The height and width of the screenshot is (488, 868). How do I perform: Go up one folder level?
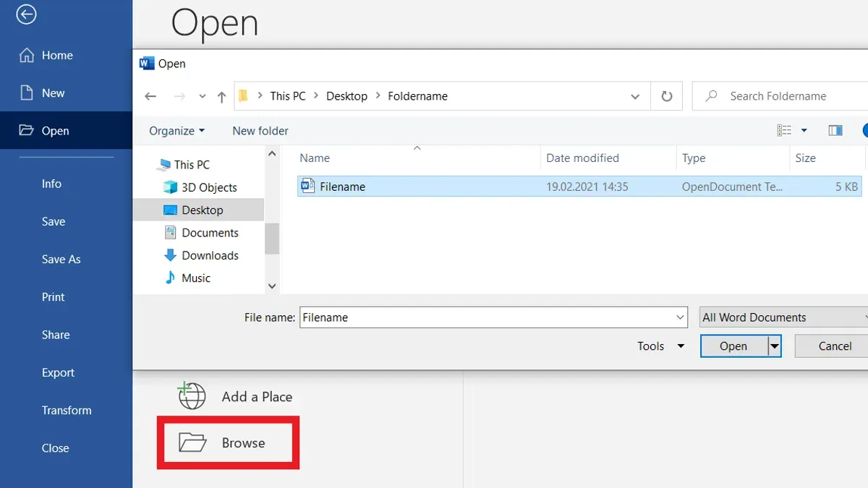[x=221, y=96]
